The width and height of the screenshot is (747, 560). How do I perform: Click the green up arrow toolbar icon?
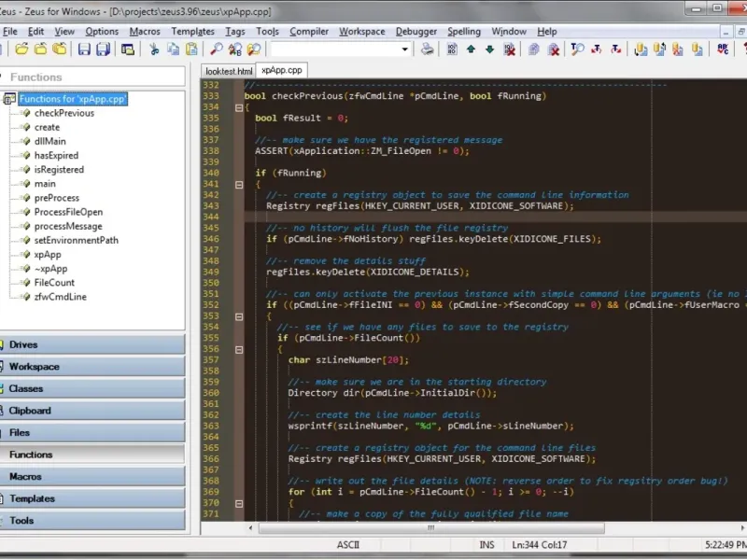(471, 49)
